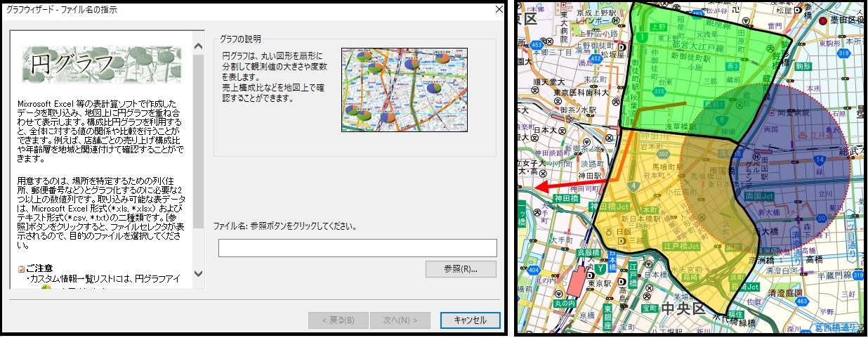Click the 神田橋Jct junction sign

610,206
